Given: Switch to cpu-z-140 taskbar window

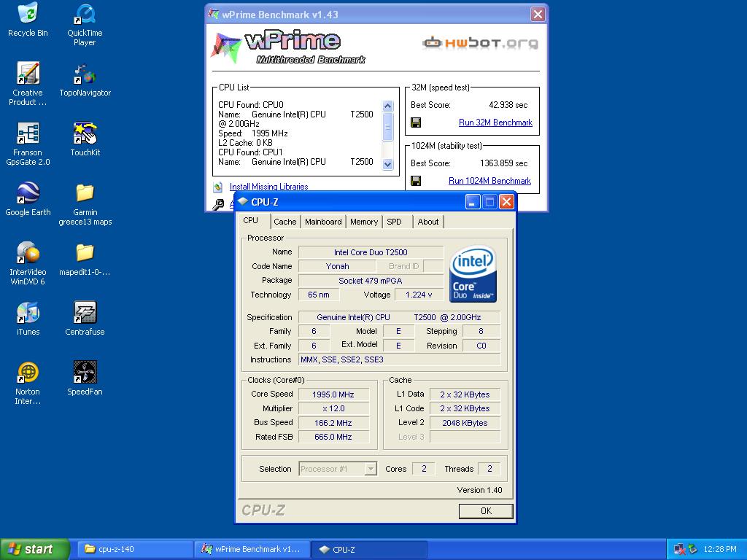Looking at the screenshot, I should [135, 550].
